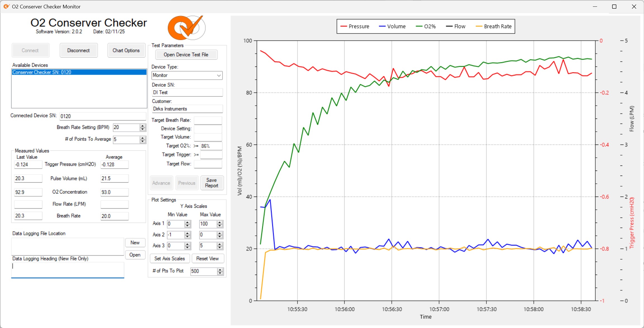
Task: Click Data Logging Heading text box
Action: (x=68, y=270)
